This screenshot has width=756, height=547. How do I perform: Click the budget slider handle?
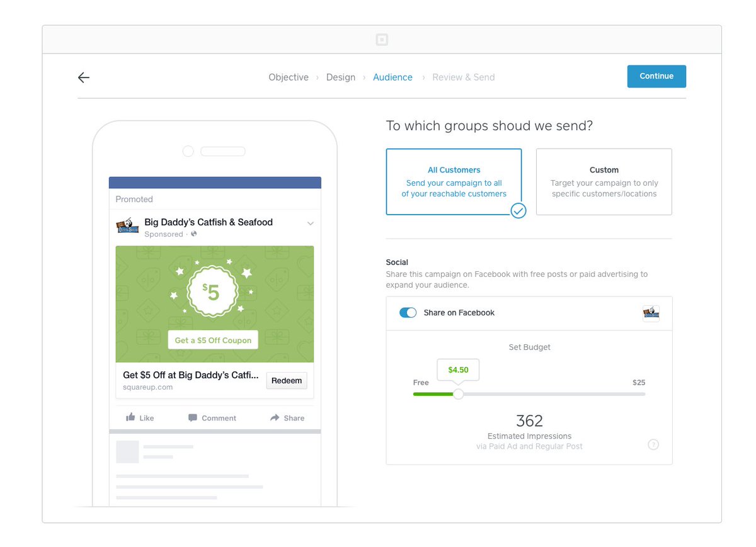(459, 394)
